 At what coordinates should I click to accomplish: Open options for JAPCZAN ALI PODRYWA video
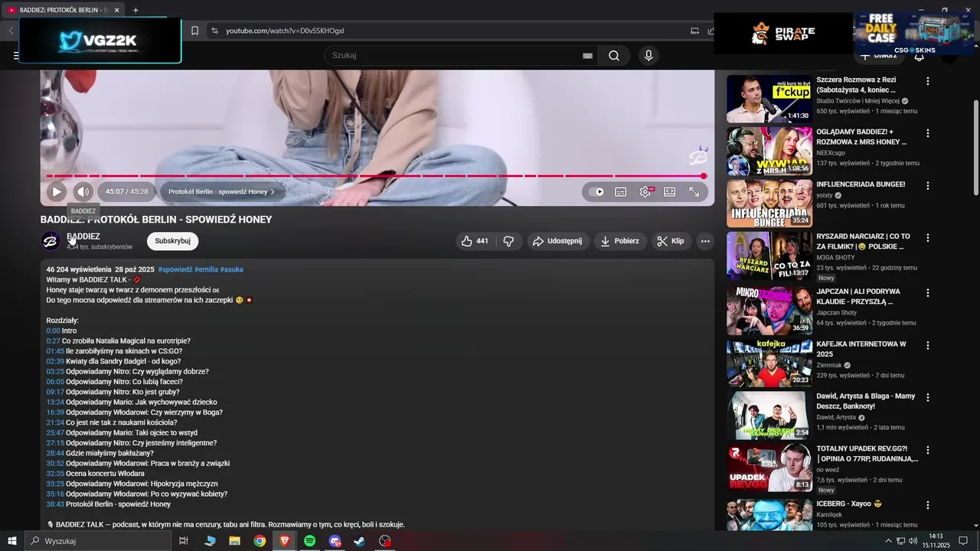coord(928,292)
